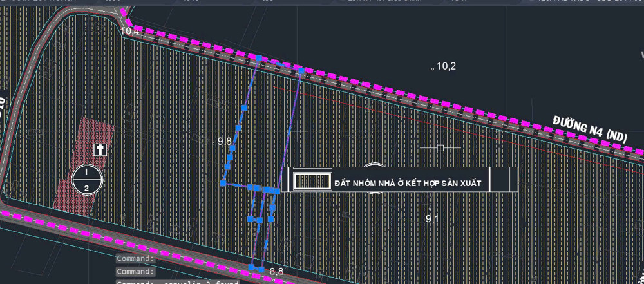Select the 10,2 elevation label
The width and height of the screenshot is (644, 284).
pos(446,66)
